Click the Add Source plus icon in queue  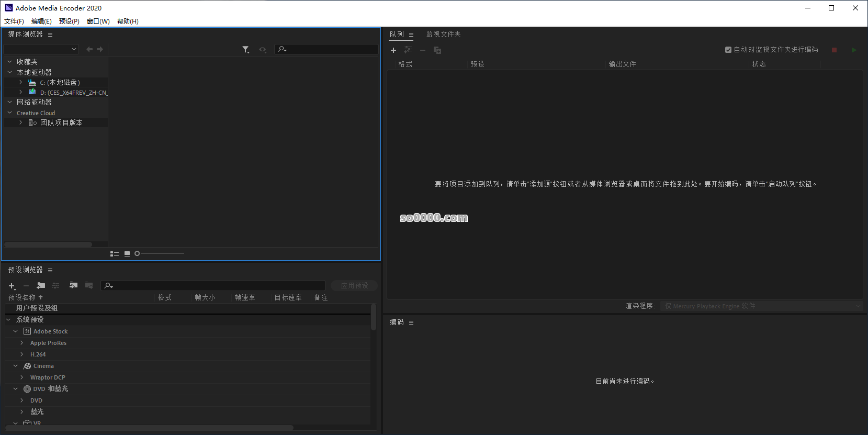click(x=393, y=50)
